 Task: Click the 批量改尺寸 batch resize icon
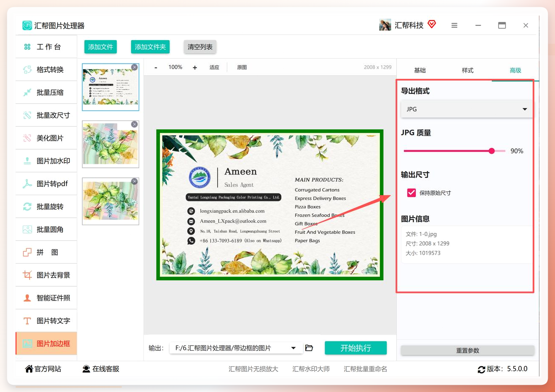(x=27, y=115)
